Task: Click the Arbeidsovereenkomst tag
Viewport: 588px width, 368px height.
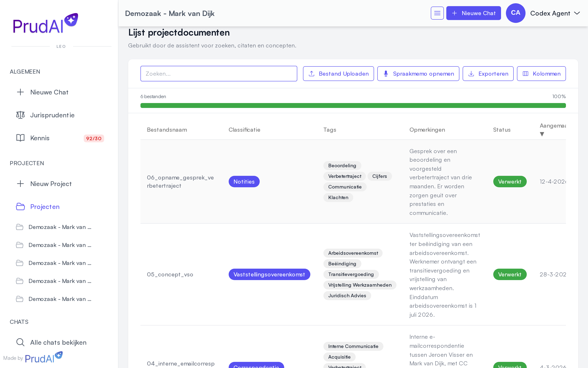Action: tap(353, 253)
